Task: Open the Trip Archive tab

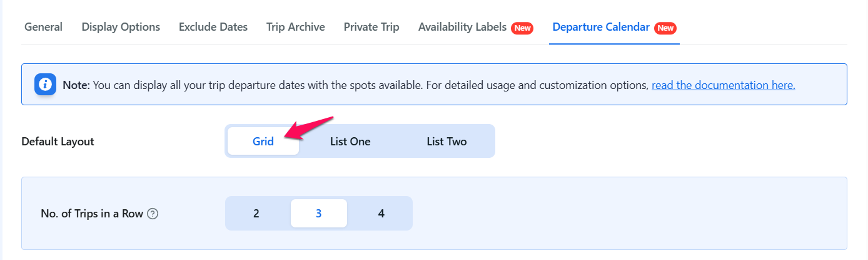Action: click(295, 27)
